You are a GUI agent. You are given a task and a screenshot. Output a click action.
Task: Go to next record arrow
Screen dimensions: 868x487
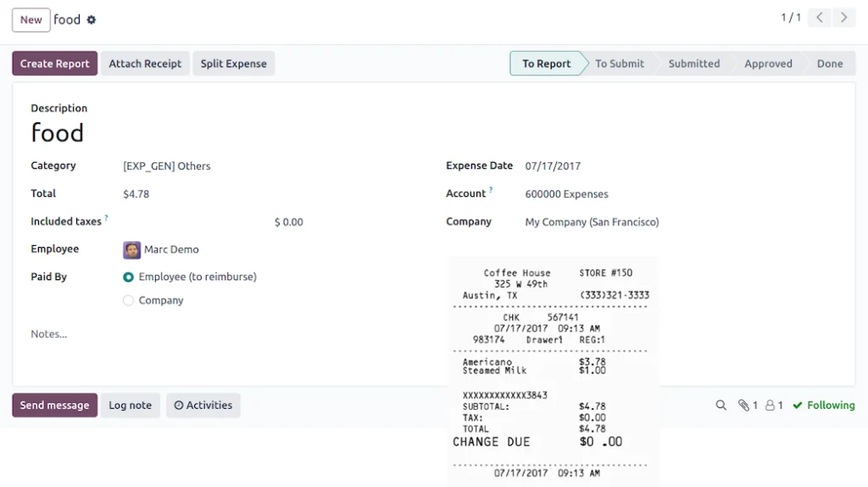pyautogui.click(x=843, y=18)
